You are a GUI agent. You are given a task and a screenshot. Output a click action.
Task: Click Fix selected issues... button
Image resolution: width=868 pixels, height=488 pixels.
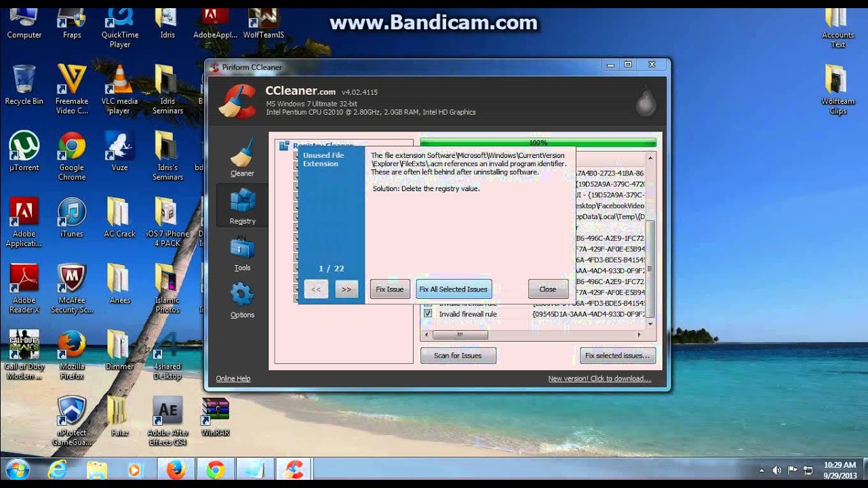[617, 355]
